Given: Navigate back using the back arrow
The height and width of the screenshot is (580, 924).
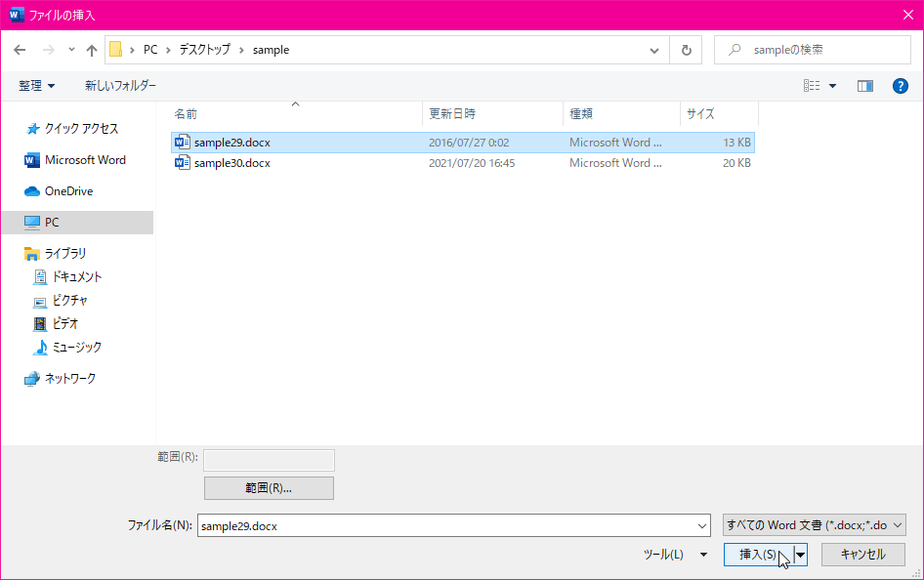Looking at the screenshot, I should tap(20, 49).
